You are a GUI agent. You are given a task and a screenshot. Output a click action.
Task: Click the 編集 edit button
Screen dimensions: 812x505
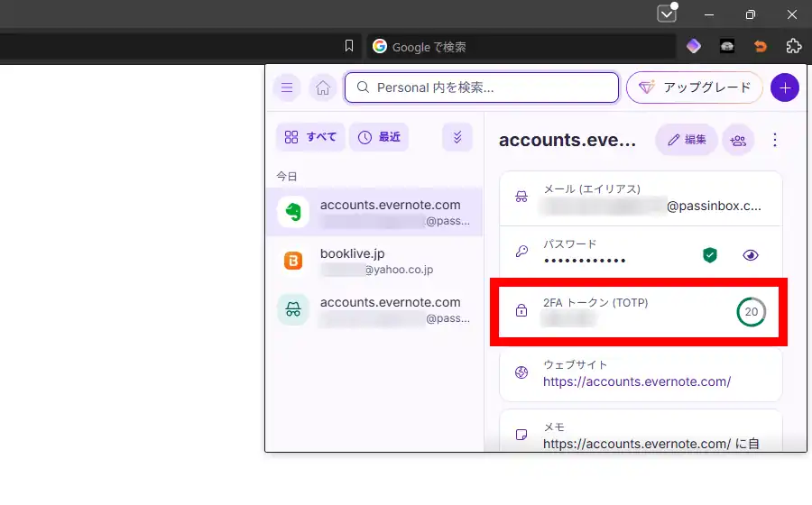click(686, 140)
